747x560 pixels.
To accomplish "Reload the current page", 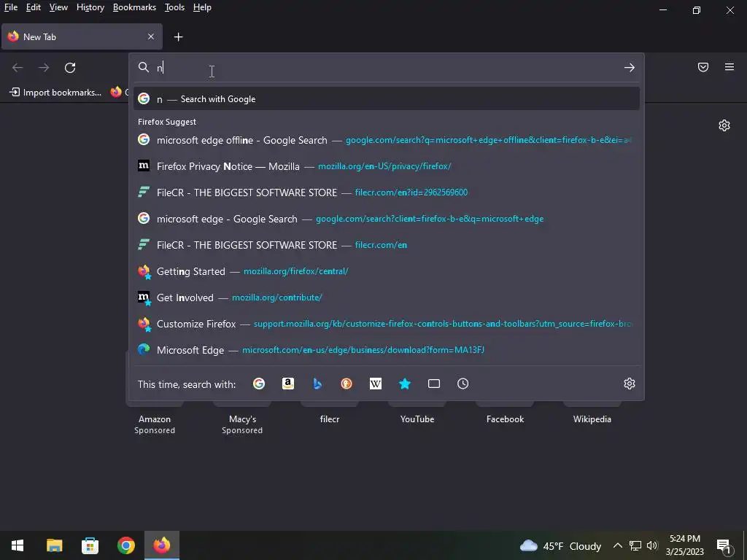I will tap(70, 68).
